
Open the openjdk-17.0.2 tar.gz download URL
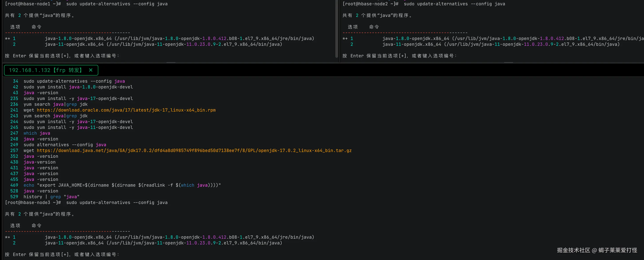[194, 151]
